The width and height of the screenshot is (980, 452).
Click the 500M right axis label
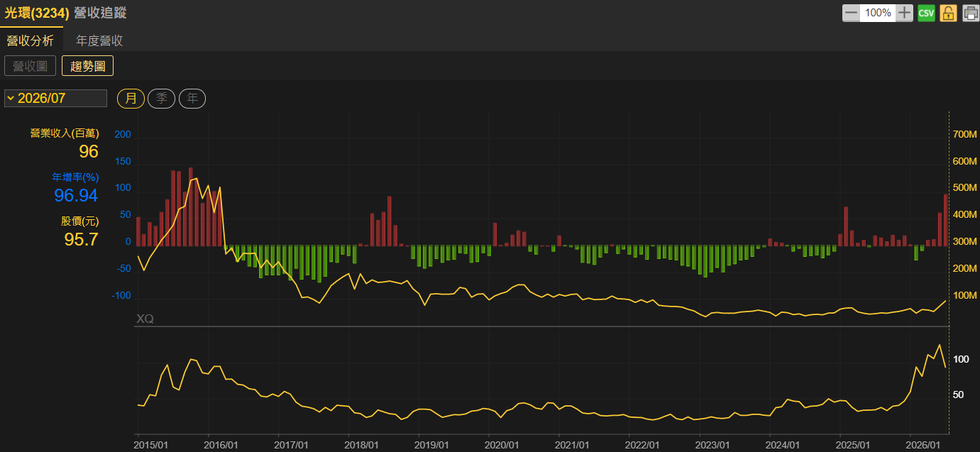coord(964,188)
